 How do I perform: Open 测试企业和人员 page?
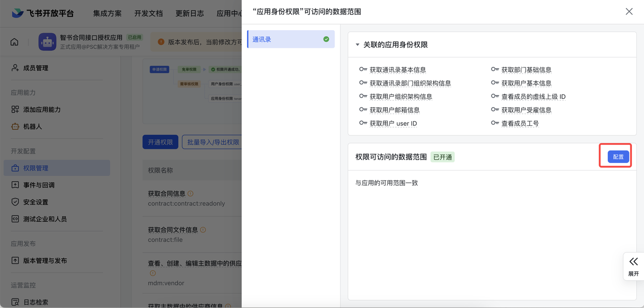pos(44,219)
